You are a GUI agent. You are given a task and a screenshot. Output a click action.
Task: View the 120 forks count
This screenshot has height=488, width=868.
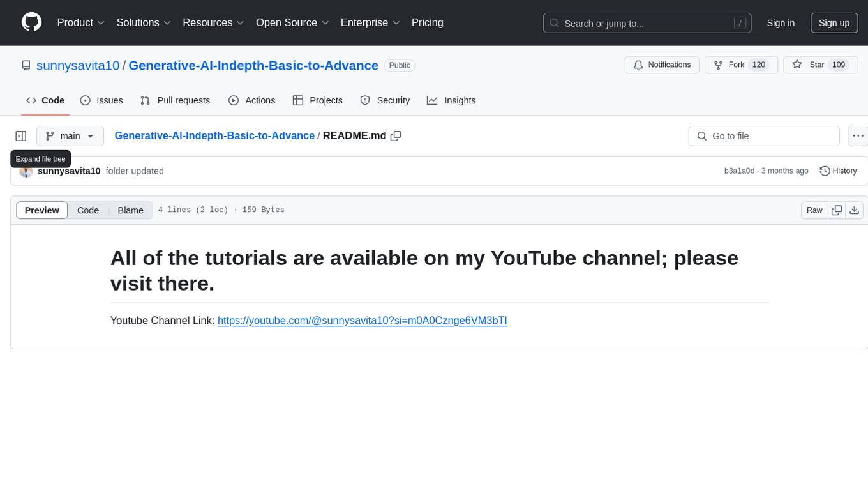(759, 65)
